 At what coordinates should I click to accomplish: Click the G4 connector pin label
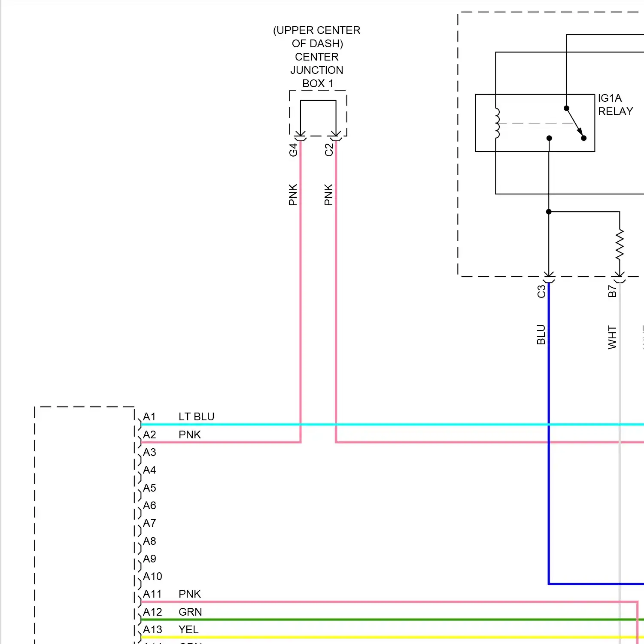tap(293, 150)
